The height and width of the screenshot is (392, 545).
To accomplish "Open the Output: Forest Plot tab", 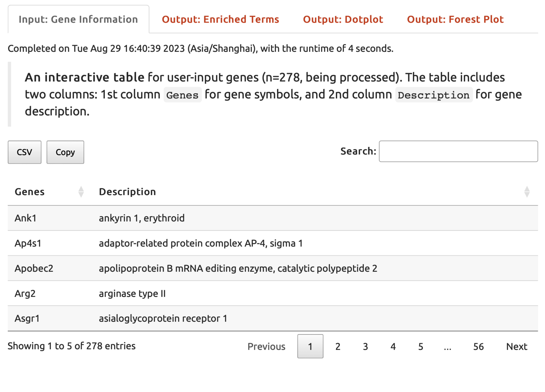I will 455,19.
